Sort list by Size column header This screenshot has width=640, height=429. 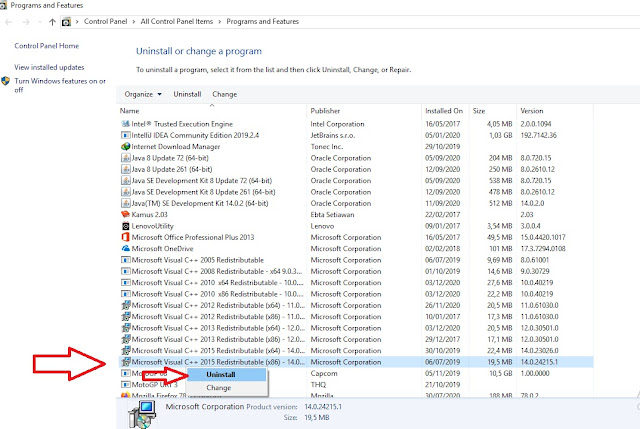pyautogui.click(x=493, y=111)
